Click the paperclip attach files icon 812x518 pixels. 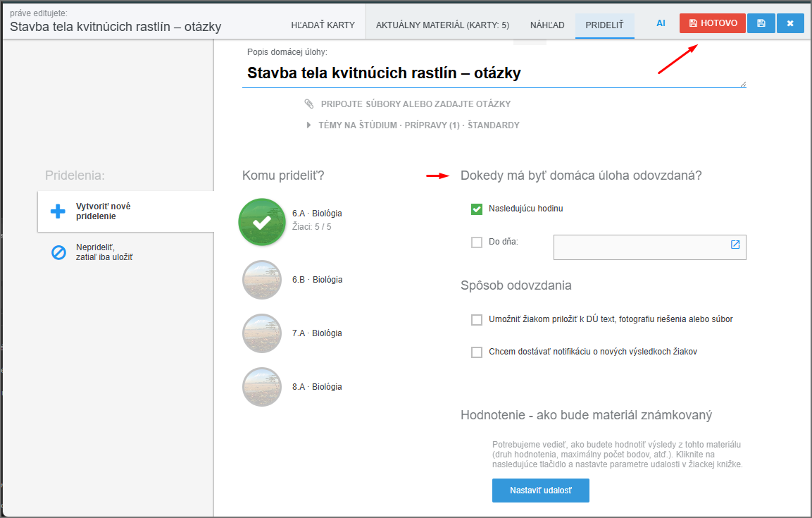[309, 104]
